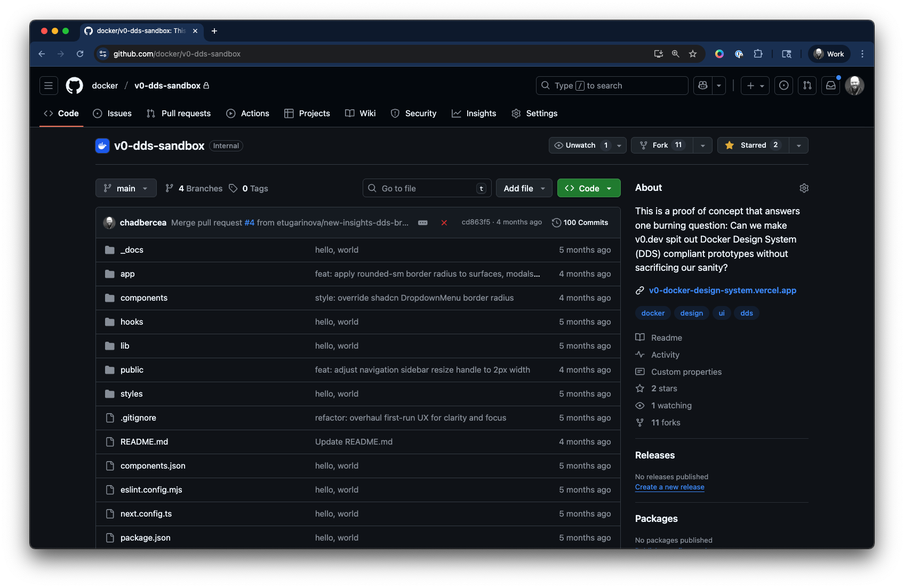
Task: Open GitHub Copilot chat
Action: click(x=703, y=85)
